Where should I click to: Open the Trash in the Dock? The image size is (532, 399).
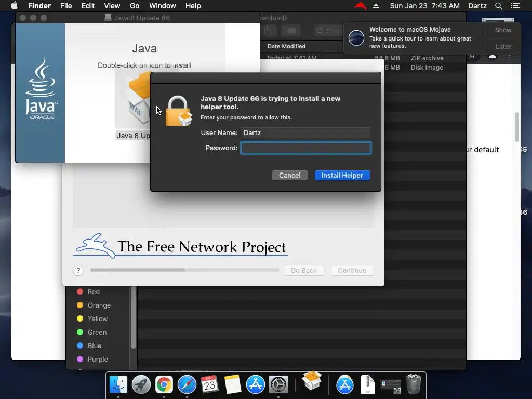coord(414,384)
